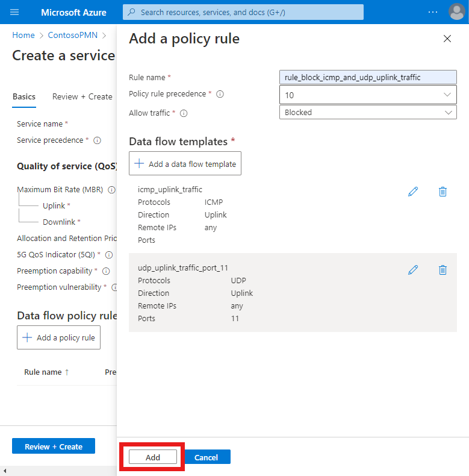Screen dimensions: 469x476
Task: Click the search magnifier icon
Action: 131,12
